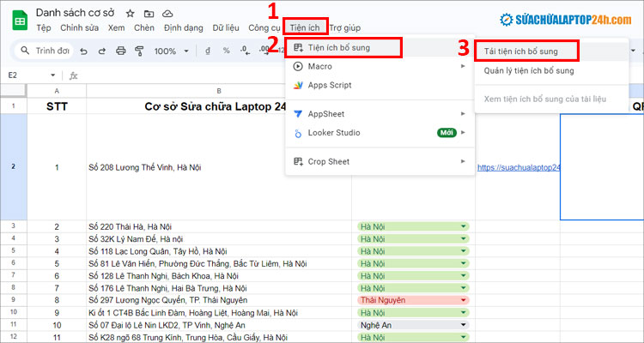644x343 pixels.
Task: Click cell Số 32K Lý Nam Đế, Hà nội
Action: [x=219, y=238]
